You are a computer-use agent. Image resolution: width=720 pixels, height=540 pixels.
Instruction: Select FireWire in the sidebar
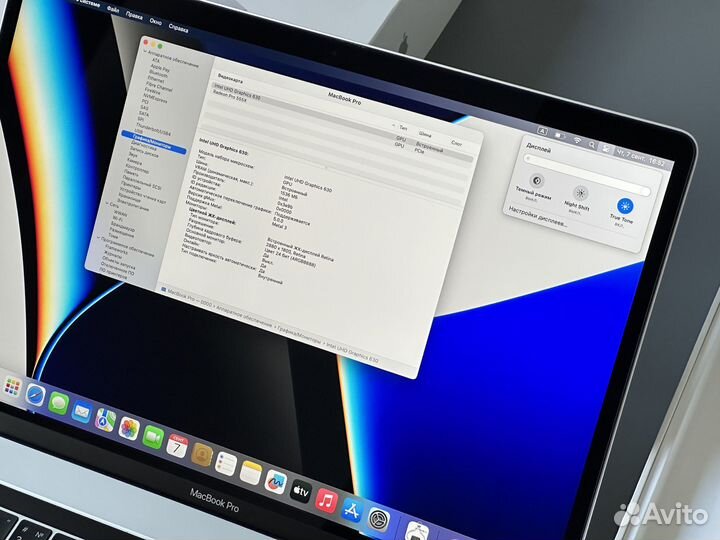tap(152, 90)
